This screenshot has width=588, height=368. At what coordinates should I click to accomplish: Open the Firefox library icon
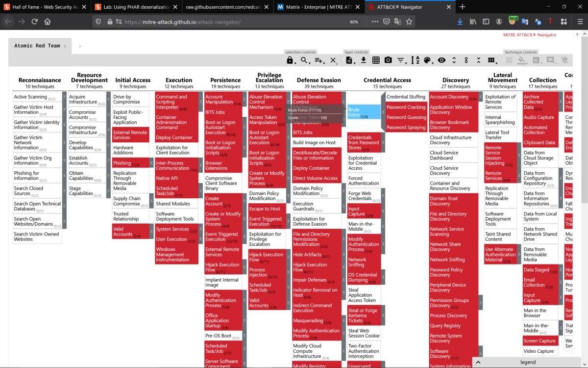[473, 22]
